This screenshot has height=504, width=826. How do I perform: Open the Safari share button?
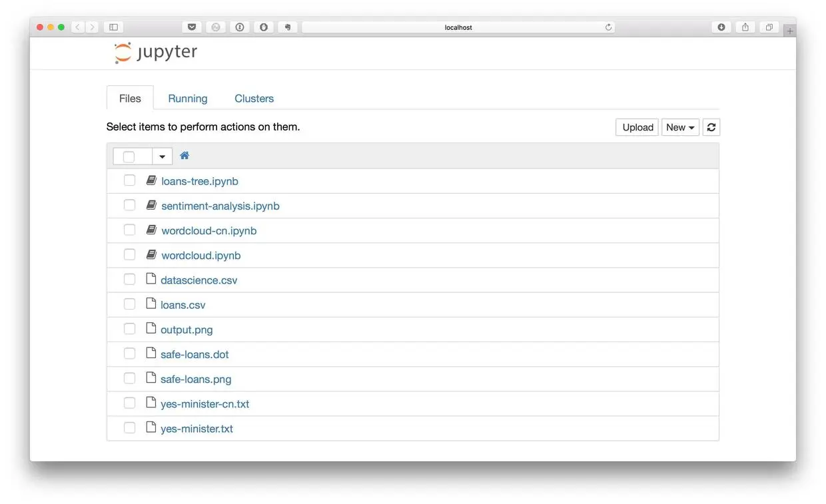pyautogui.click(x=745, y=27)
